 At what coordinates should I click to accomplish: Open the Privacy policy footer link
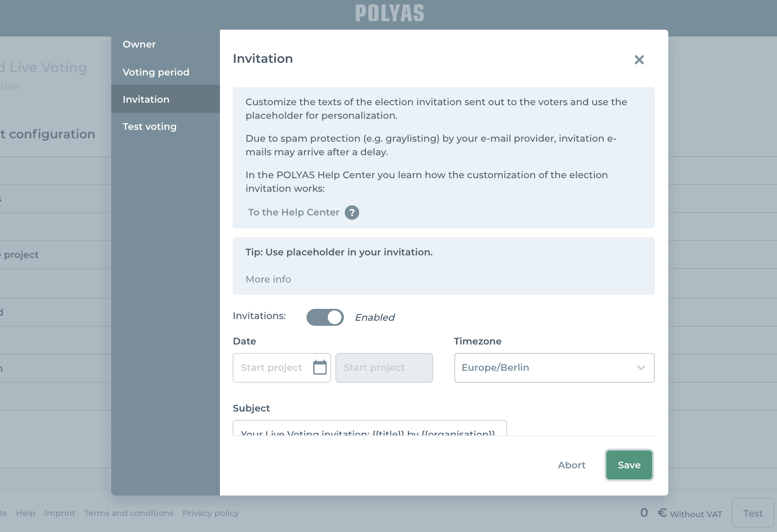[211, 513]
